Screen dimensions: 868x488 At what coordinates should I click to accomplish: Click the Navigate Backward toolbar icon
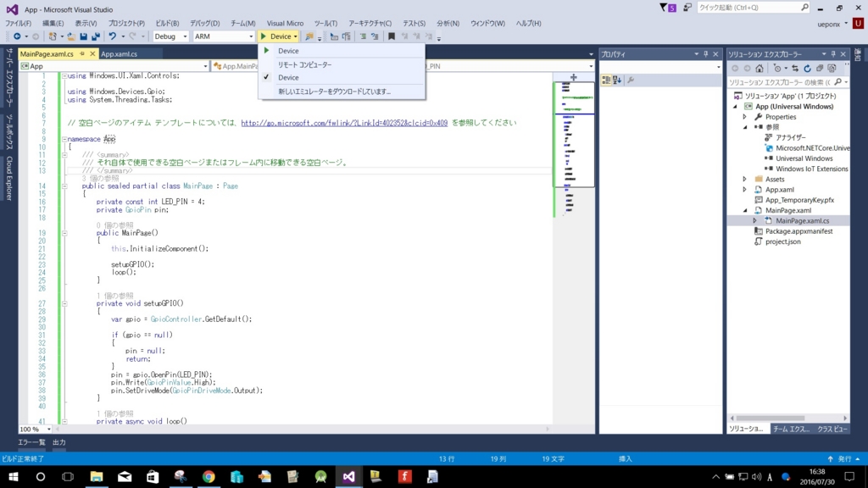pos(17,36)
